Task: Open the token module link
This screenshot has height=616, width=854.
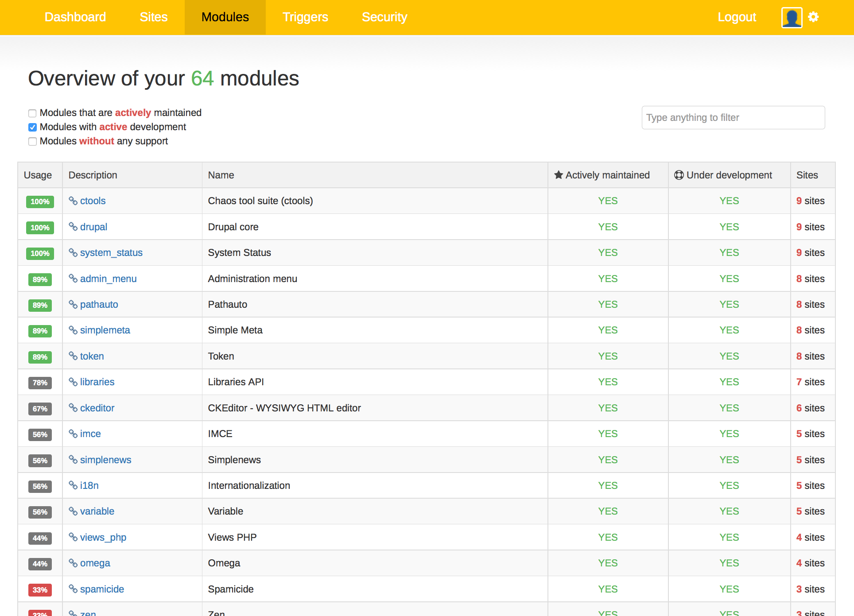Action: click(x=92, y=356)
